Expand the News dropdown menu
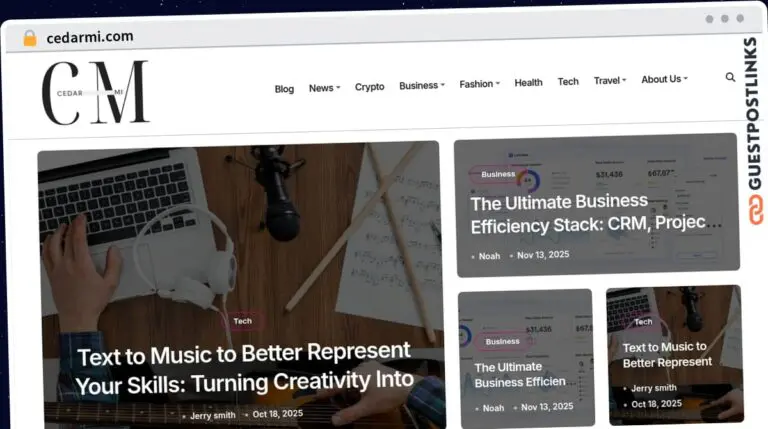This screenshot has width=768, height=429. (x=324, y=88)
